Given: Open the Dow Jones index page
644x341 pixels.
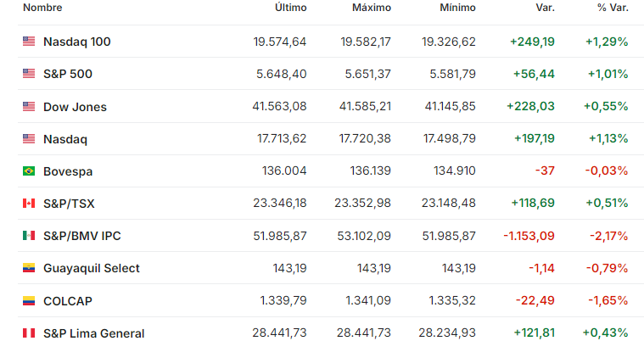Looking at the screenshot, I should pos(75,107).
